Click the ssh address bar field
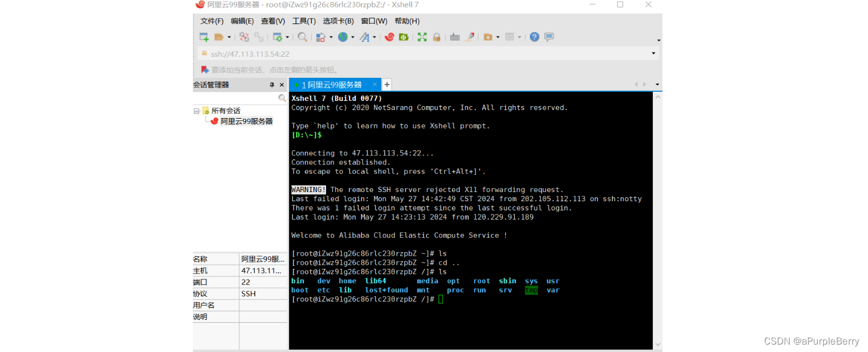Image resolution: width=868 pixels, height=352 pixels. pos(428,54)
